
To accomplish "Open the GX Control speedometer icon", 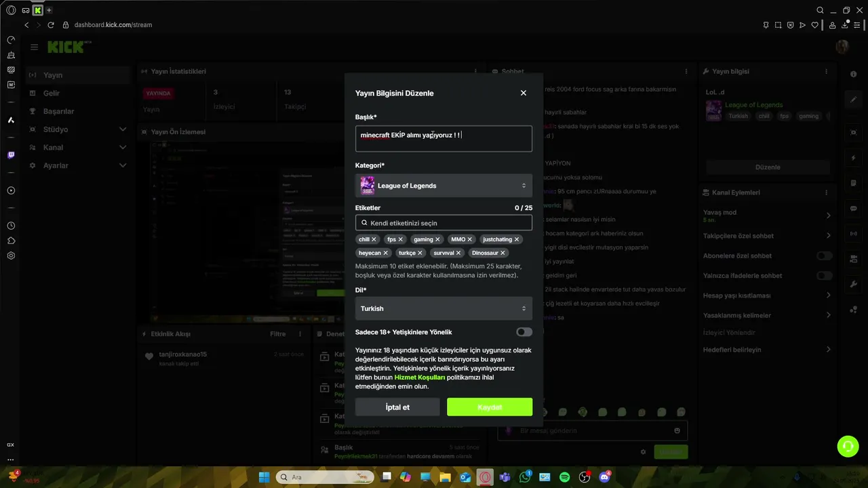I will tap(11, 40).
